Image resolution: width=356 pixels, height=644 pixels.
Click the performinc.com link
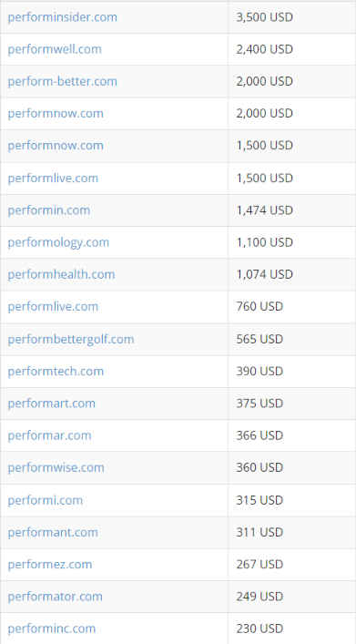coord(52,629)
